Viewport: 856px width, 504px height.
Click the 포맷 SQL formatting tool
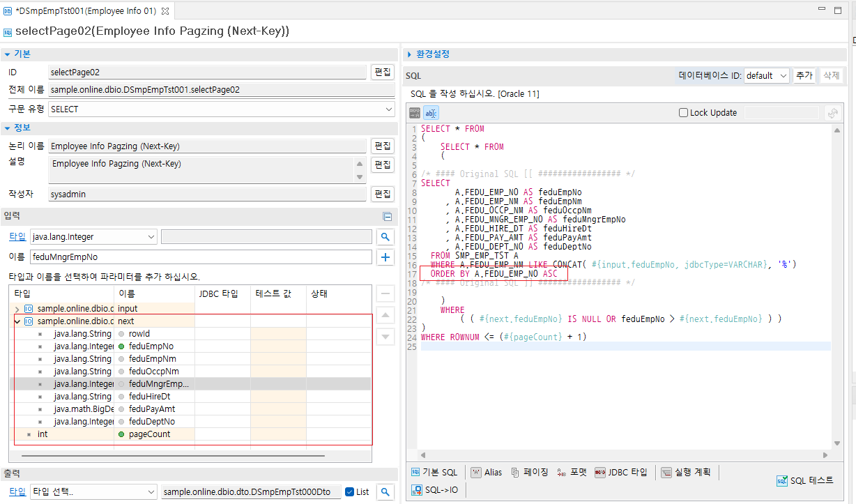[572, 473]
